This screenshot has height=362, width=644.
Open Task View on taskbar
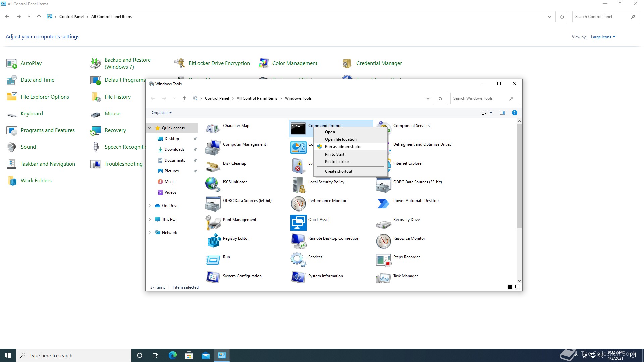156,355
